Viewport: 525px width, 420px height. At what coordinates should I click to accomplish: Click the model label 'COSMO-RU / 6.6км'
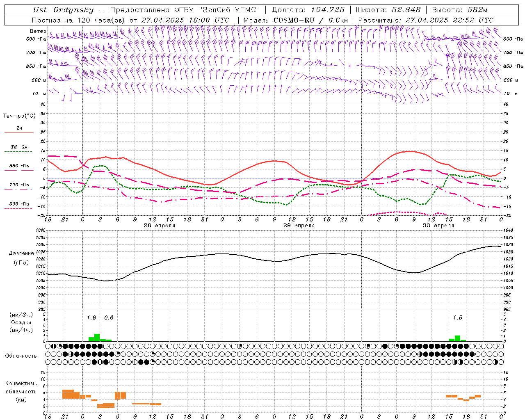[x=310, y=20]
